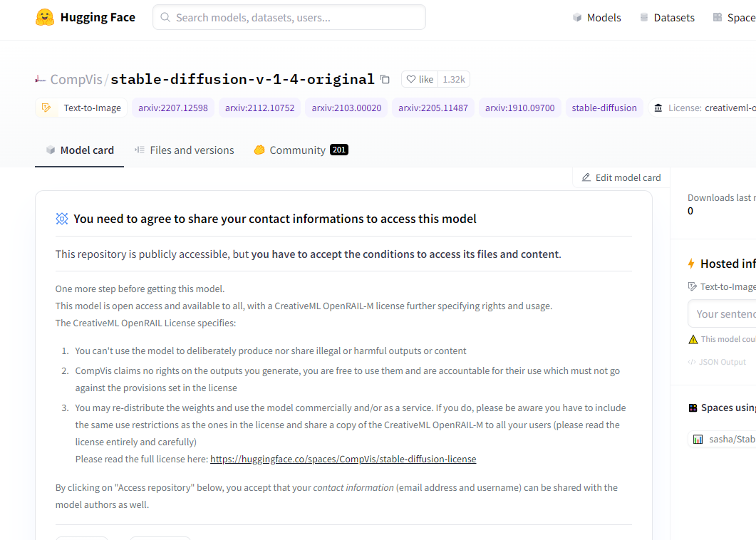Expand the JSON Output section
The width and height of the screenshot is (756, 540).
(717, 362)
